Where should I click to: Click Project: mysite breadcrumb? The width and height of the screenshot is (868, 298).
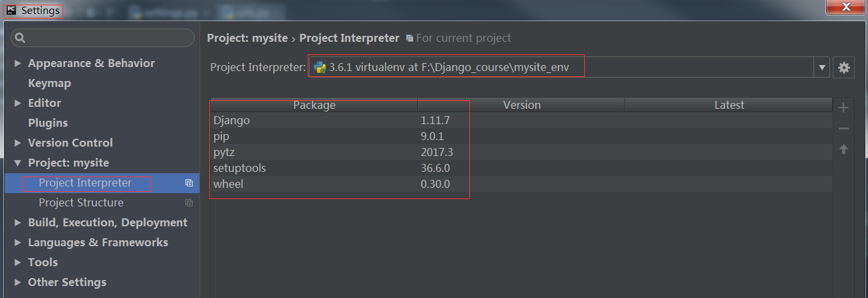tap(248, 38)
